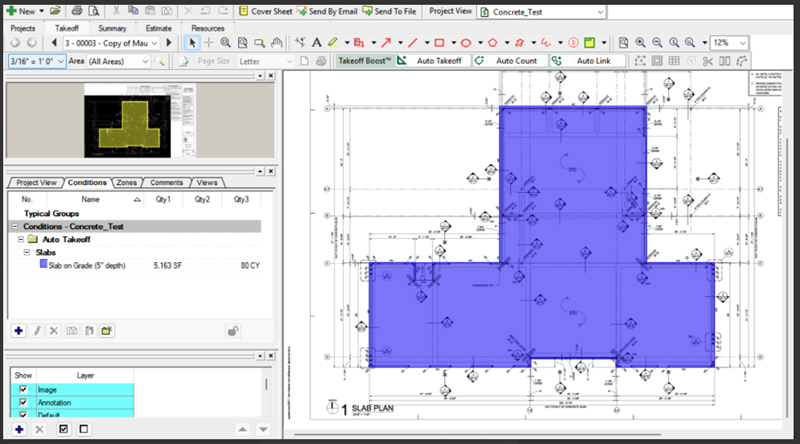Pick the Highlighter tool
Viewport: 800px width, 444px height.
(333, 43)
